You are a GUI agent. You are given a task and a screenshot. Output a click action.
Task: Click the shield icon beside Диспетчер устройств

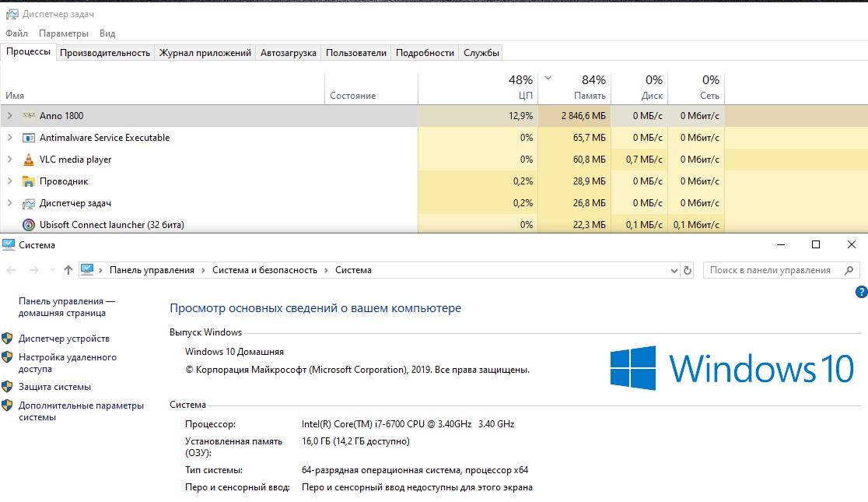coord(7,338)
